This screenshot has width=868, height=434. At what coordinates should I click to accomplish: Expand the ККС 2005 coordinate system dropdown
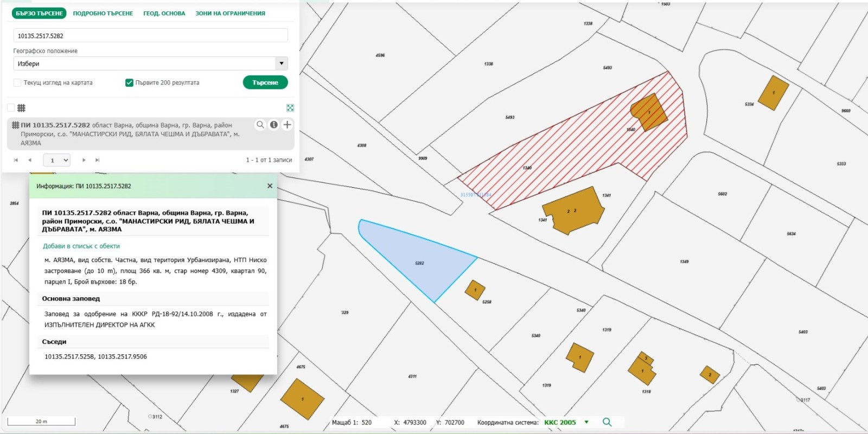(x=586, y=422)
